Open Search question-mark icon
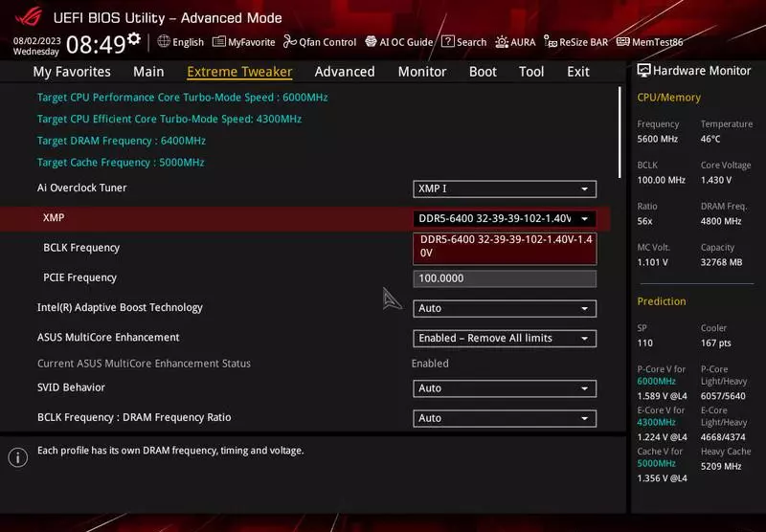The height and width of the screenshot is (532, 766). [x=447, y=41]
